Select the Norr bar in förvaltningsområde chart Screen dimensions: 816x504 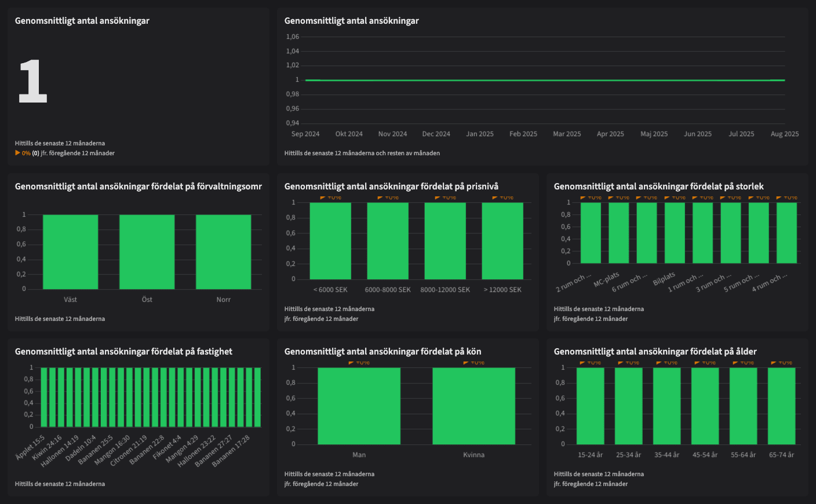coord(223,252)
